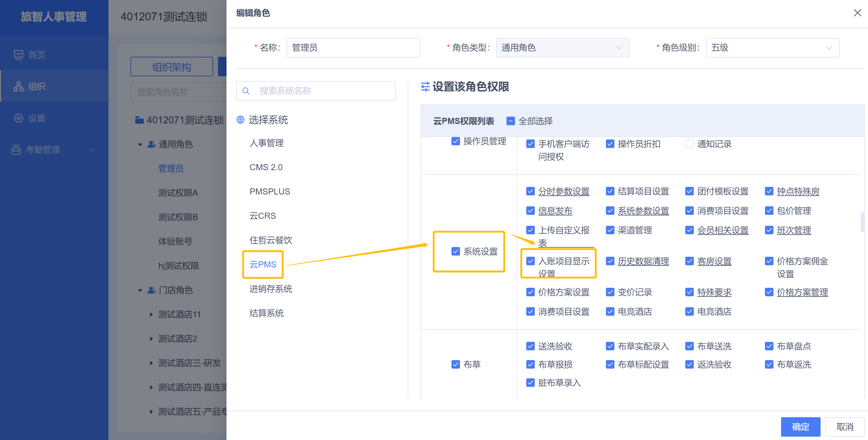Select 住哲云餐饮 in system list
The image size is (868, 440).
coord(271,240)
